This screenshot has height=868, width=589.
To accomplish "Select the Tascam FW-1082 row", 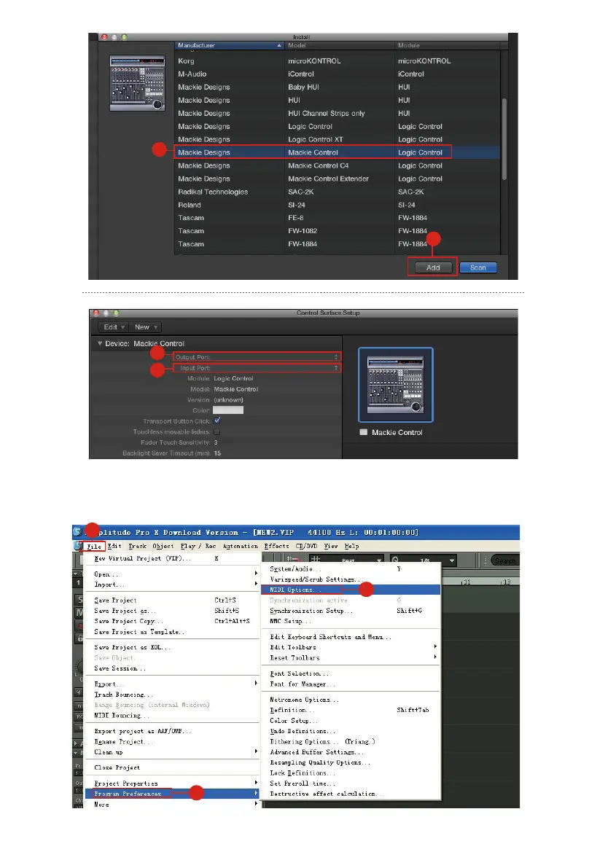I will (x=337, y=231).
